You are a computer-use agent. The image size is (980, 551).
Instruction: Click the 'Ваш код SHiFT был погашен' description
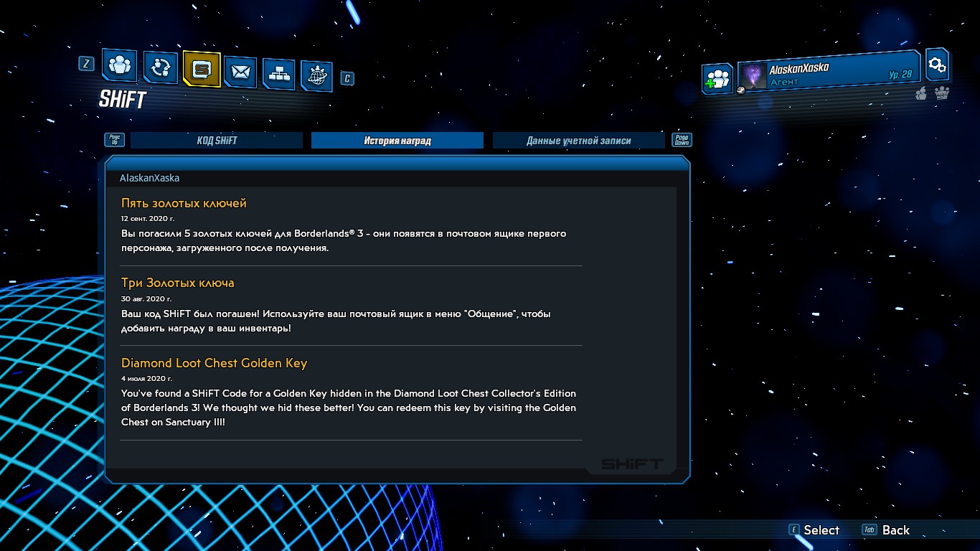(x=336, y=321)
